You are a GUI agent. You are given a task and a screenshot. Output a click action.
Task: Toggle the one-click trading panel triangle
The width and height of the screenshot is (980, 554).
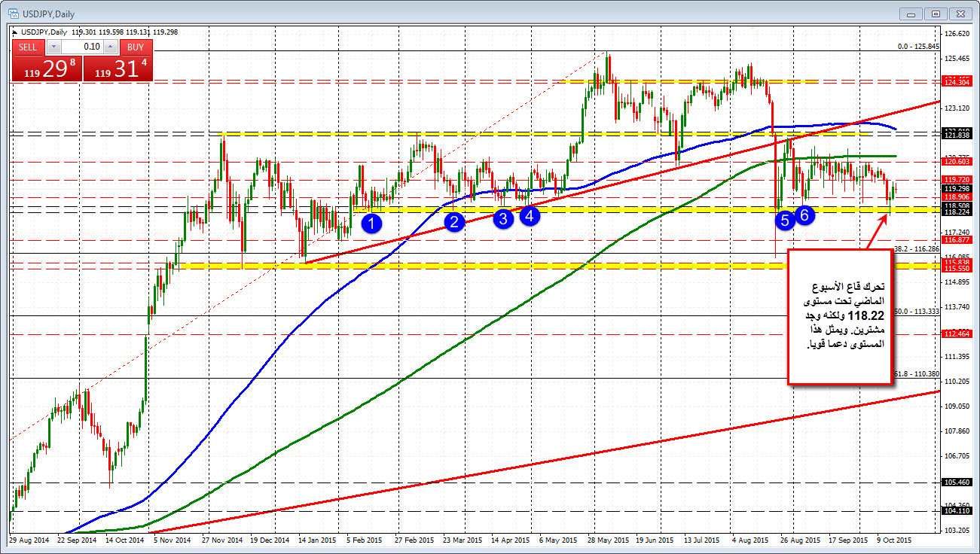15,31
